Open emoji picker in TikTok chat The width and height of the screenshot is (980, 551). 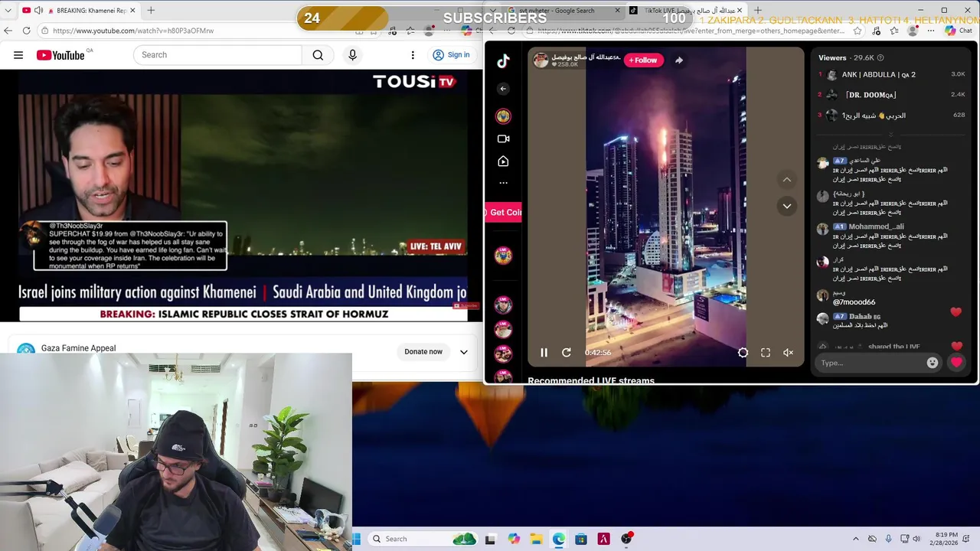932,363
